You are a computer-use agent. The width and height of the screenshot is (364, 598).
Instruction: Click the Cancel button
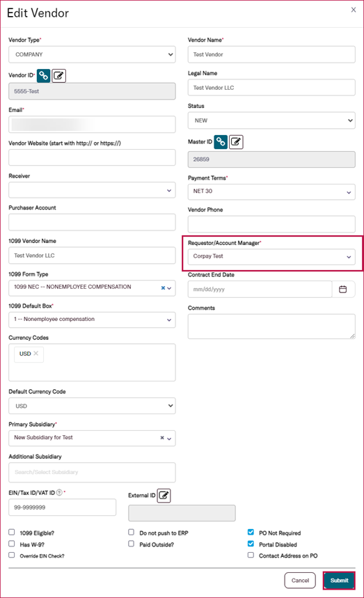click(x=300, y=581)
